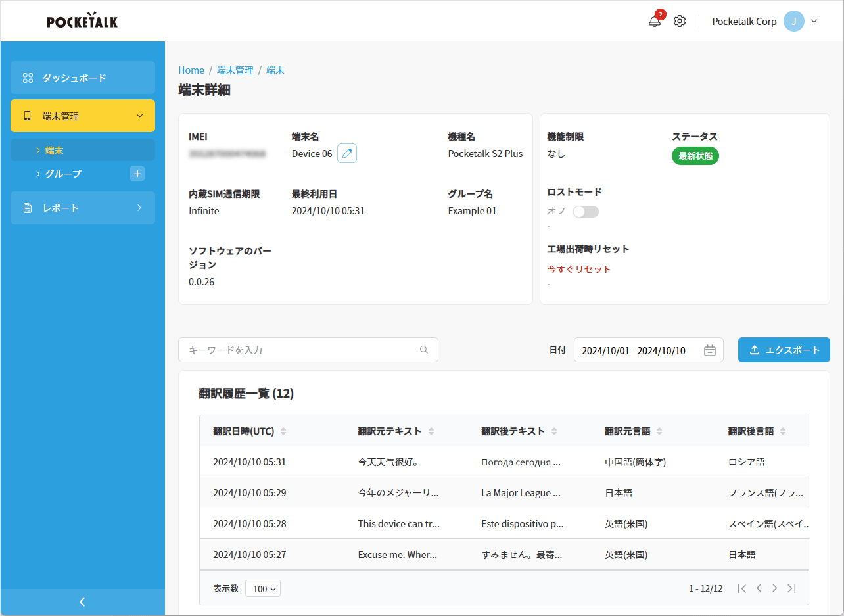Click the エクスポート button

tap(784, 350)
